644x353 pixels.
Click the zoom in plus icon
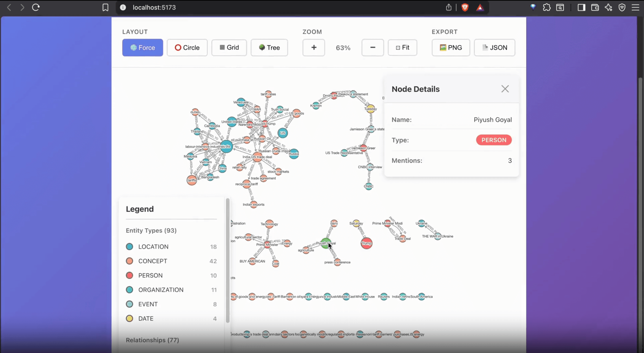click(313, 48)
